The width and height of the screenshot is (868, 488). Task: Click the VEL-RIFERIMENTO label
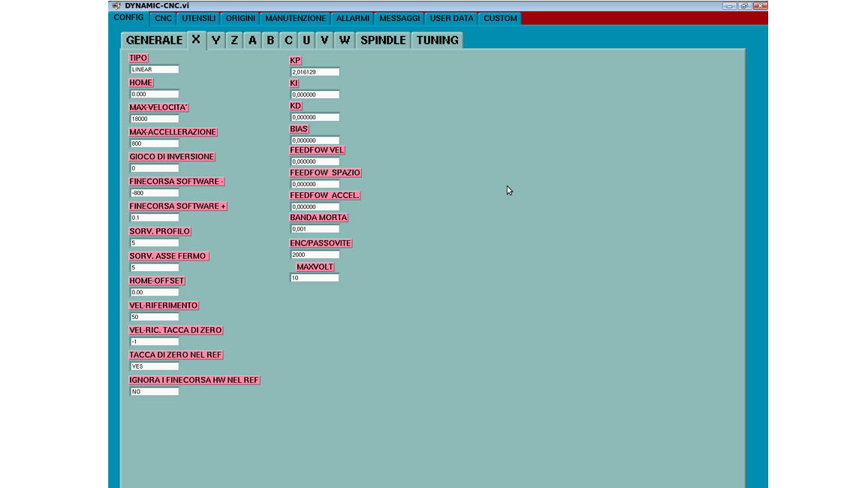coord(163,306)
